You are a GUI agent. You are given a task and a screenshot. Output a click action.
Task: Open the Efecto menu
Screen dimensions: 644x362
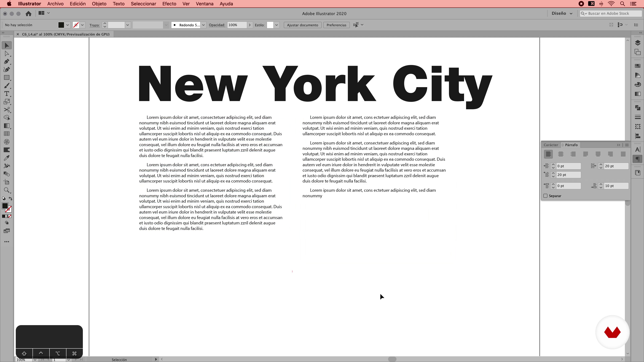(x=169, y=4)
